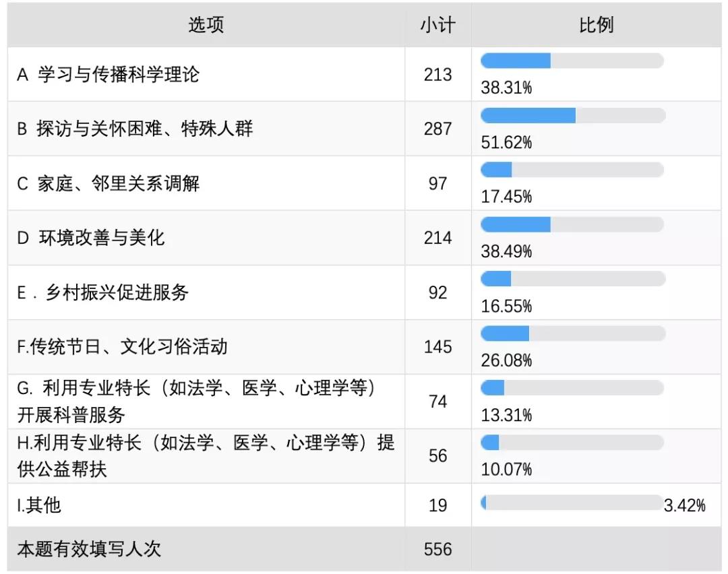Screen dimensions: 728x574
Task: Click the 小计 column header
Action: coord(437,25)
